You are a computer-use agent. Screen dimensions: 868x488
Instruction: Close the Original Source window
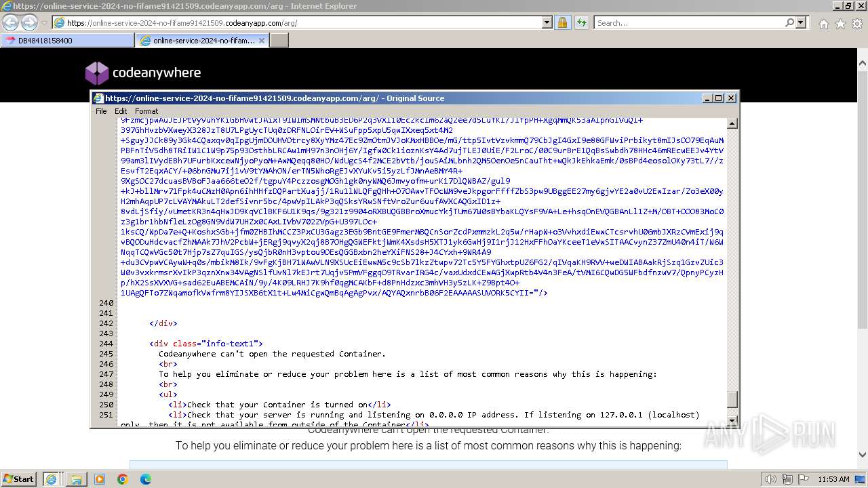pos(731,98)
